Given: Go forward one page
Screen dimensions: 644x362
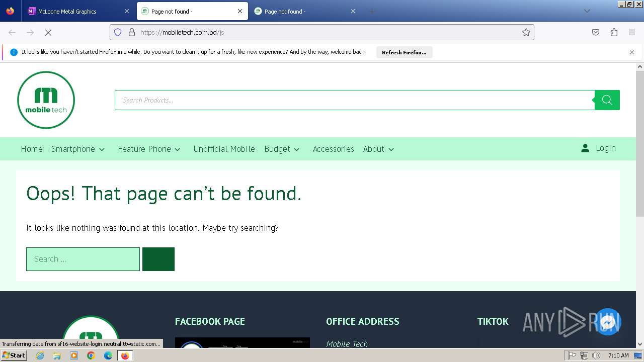Looking at the screenshot, I should click(30, 32).
